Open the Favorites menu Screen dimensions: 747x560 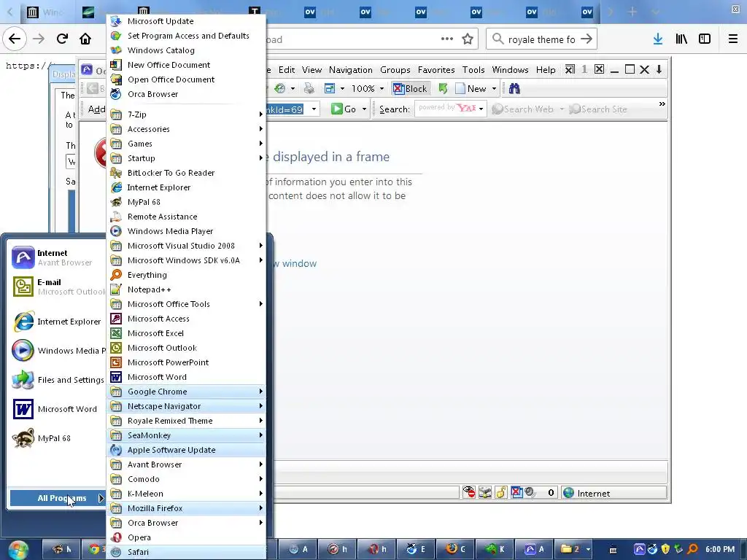436,70
